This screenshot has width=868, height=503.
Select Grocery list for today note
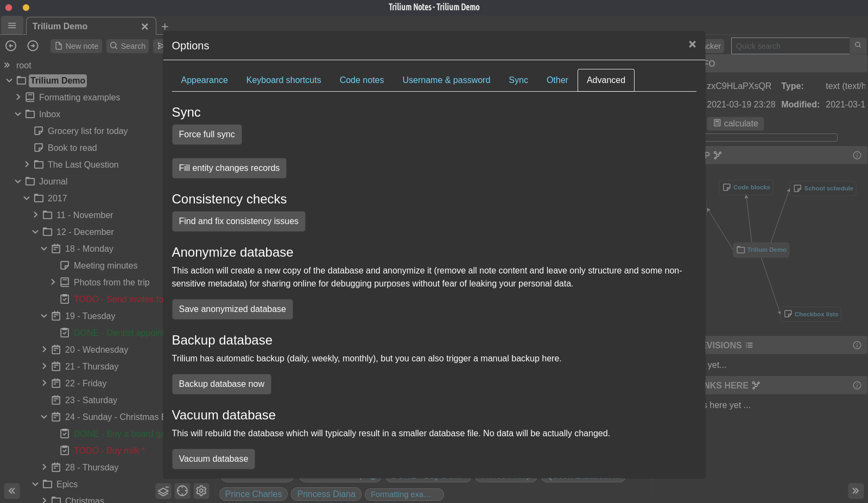87,131
